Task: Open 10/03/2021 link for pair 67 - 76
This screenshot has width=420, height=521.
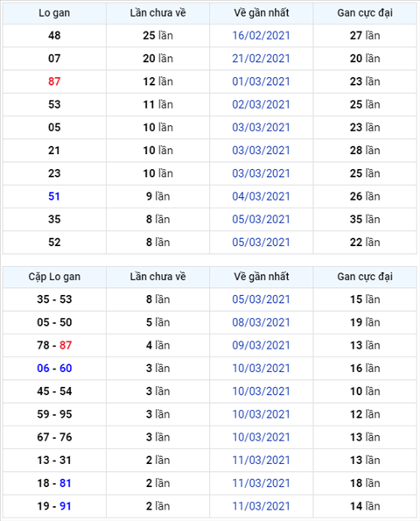Action: point(261,437)
